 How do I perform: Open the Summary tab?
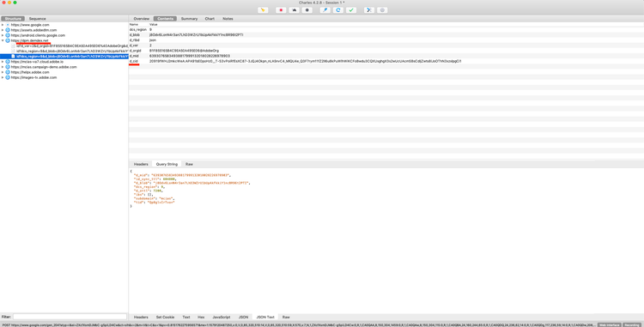(x=190, y=19)
